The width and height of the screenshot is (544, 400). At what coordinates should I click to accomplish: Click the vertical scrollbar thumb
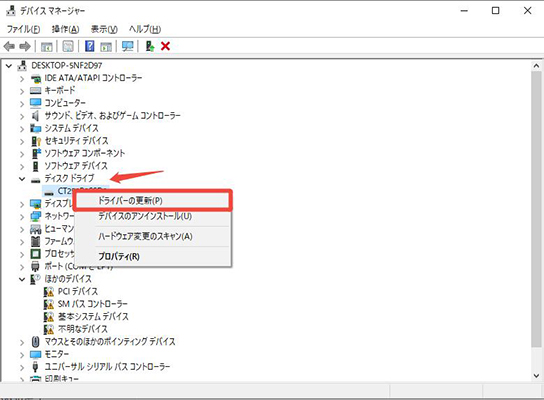(x=536, y=209)
